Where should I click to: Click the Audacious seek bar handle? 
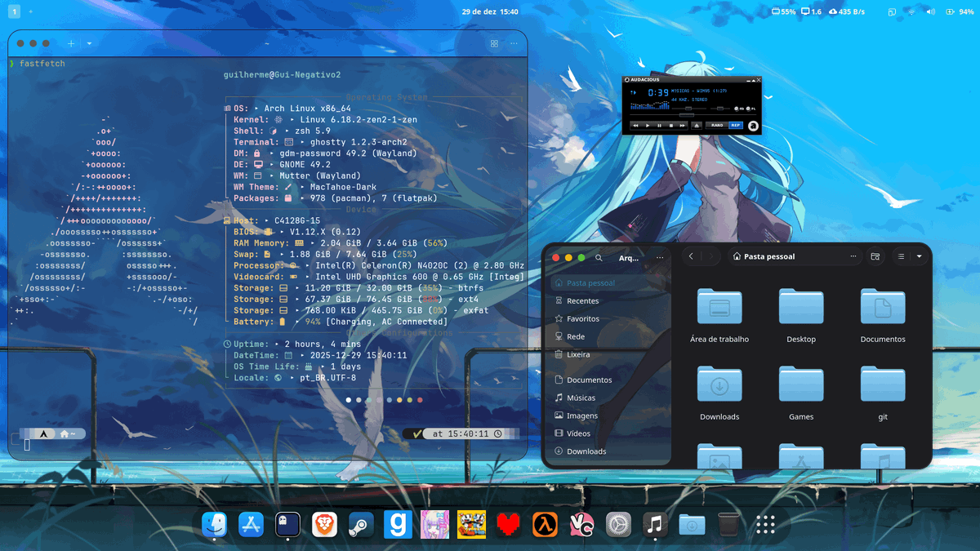(x=687, y=115)
